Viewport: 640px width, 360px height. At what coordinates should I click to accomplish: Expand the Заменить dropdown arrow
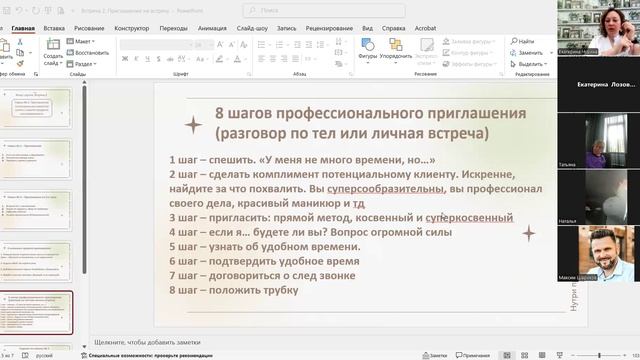pyautogui.click(x=551, y=53)
